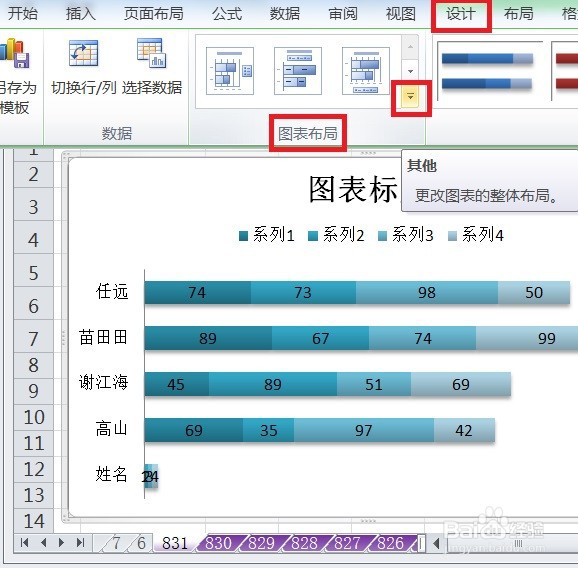
Task: Select the bar segment labeled 42
Action: (x=464, y=430)
